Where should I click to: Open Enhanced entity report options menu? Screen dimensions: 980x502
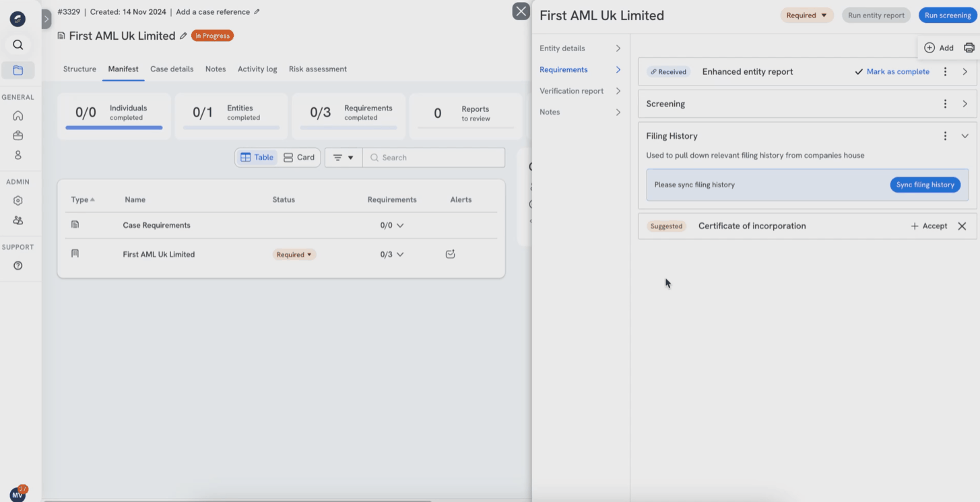(x=945, y=71)
